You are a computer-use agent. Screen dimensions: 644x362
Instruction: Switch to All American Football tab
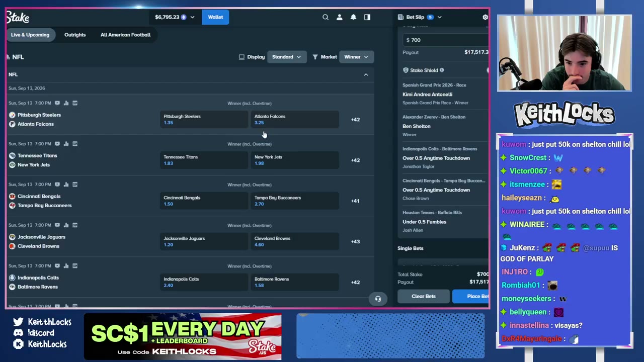(x=125, y=35)
